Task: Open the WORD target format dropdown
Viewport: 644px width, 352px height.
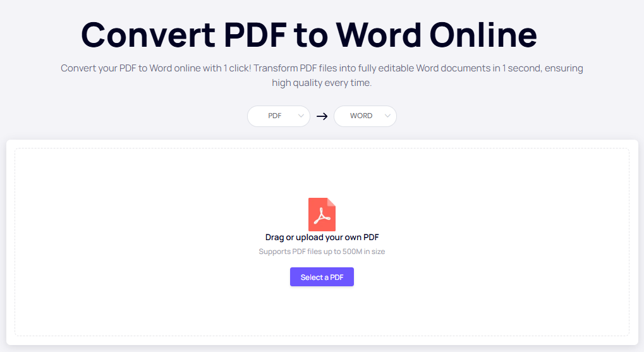Action: click(x=365, y=116)
